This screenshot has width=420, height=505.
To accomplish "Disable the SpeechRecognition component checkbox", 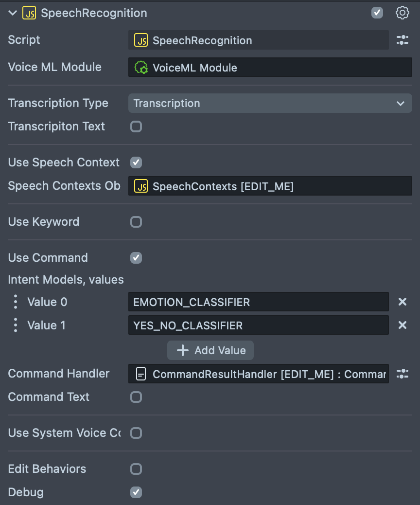I will tap(377, 13).
